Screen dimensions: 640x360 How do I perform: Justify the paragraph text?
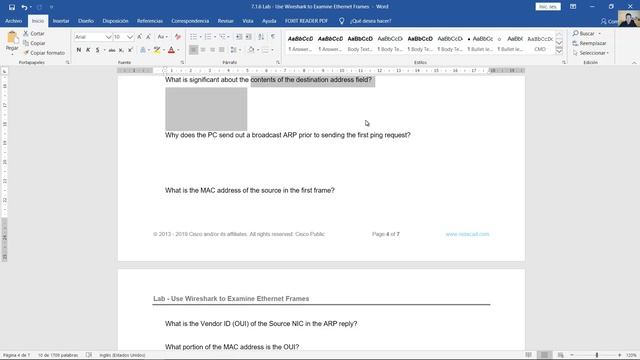click(222, 50)
